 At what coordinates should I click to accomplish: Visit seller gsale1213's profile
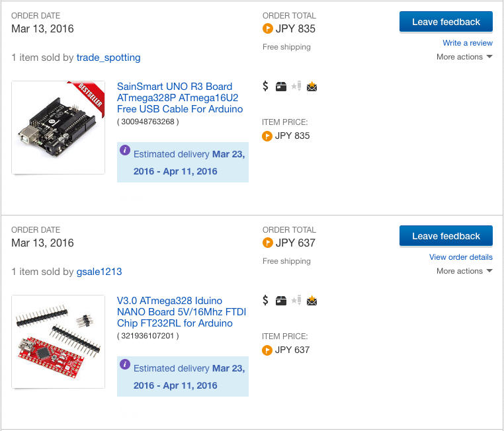[99, 272]
